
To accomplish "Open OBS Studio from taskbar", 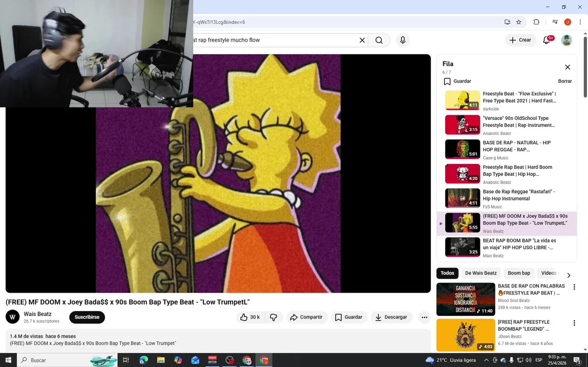I will [229, 360].
